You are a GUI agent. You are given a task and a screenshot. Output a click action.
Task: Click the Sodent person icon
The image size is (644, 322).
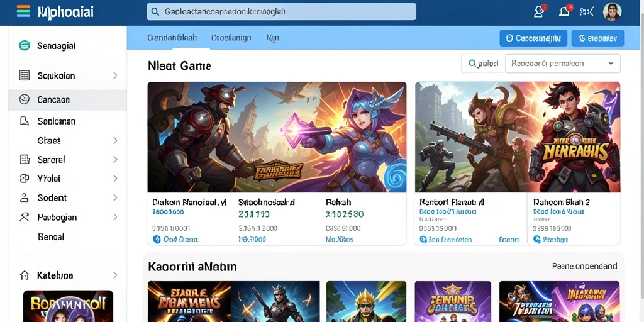[25, 197]
